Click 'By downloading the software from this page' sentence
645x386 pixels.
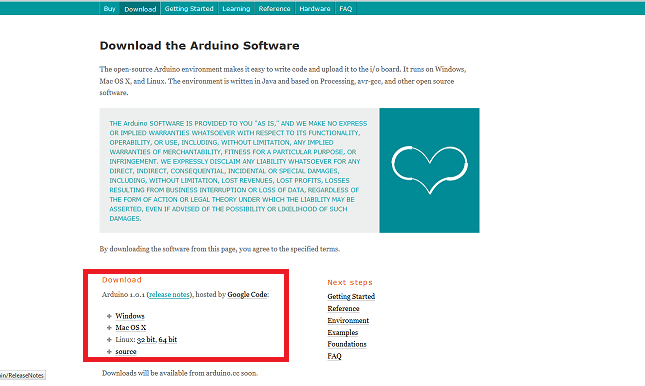tap(220, 249)
